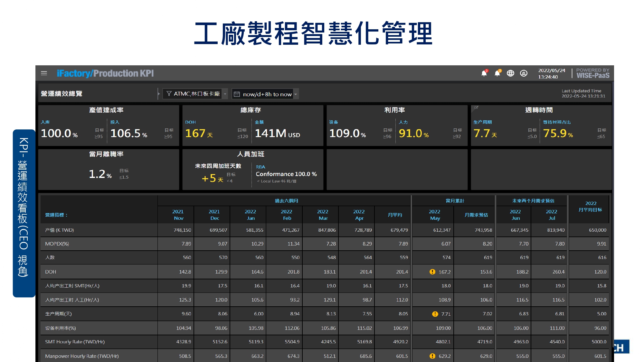The height and width of the screenshot is (362, 644).
Task: Select the MOPEX(%) table row label
Action: 57,244
